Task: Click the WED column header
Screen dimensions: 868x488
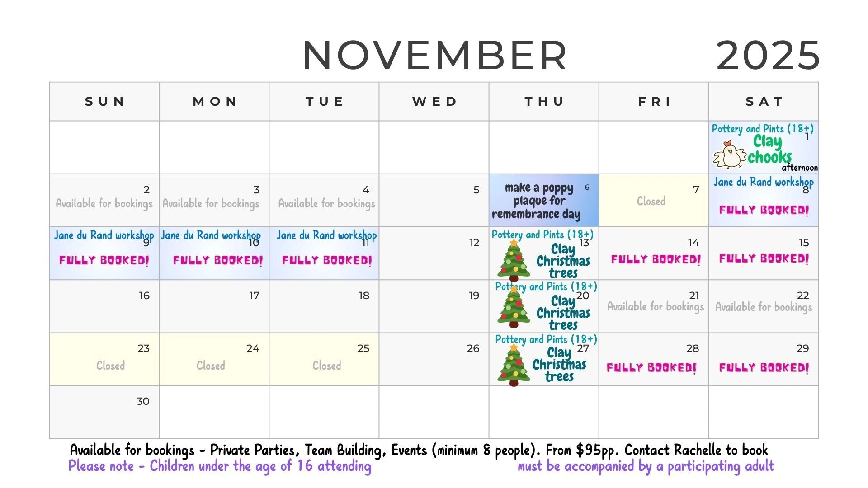Action: coord(434,102)
